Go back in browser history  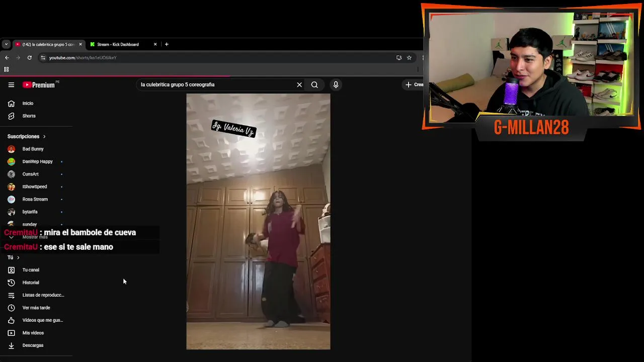pyautogui.click(x=7, y=58)
